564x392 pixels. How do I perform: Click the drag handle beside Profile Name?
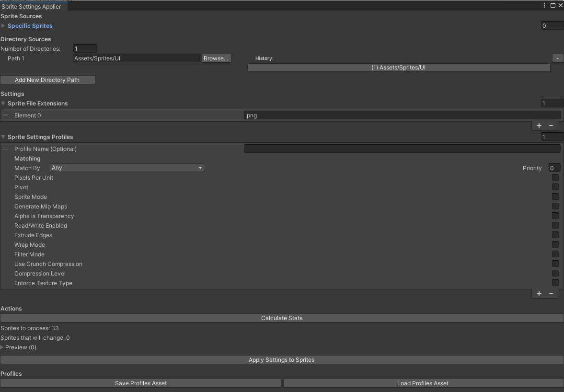tap(6, 149)
